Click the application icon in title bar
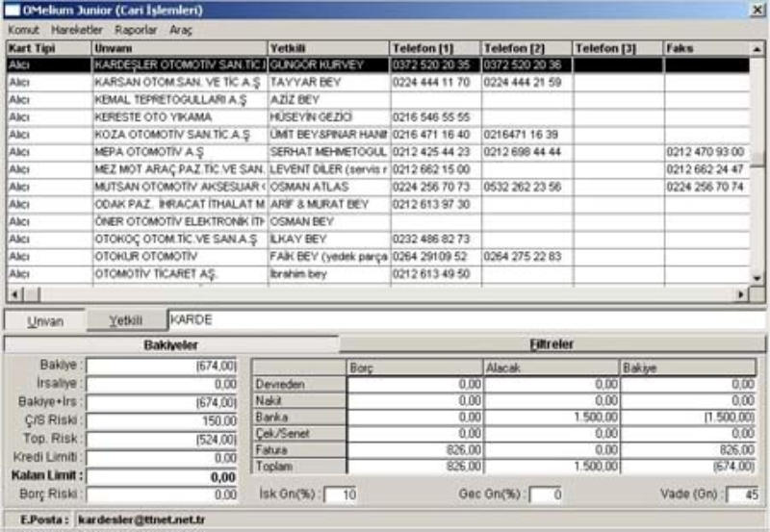Image resolution: width=770 pixels, height=532 pixels. coord(13,10)
